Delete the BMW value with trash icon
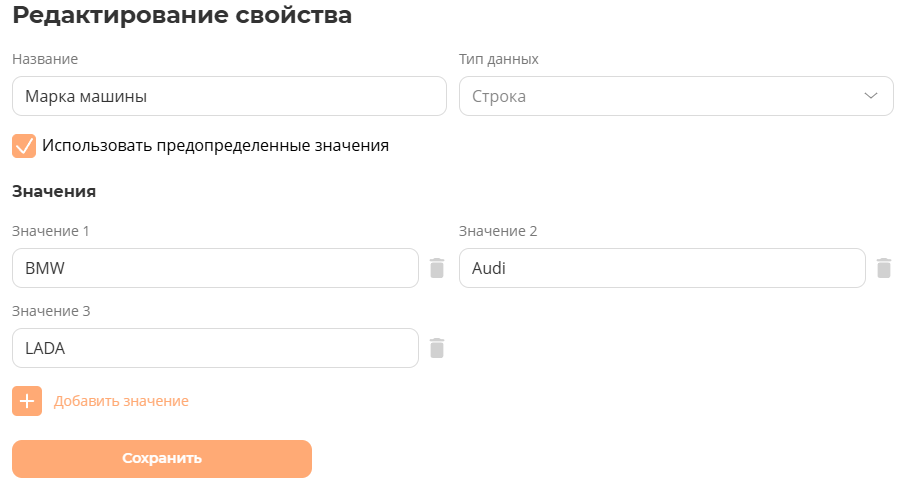 click(x=437, y=268)
